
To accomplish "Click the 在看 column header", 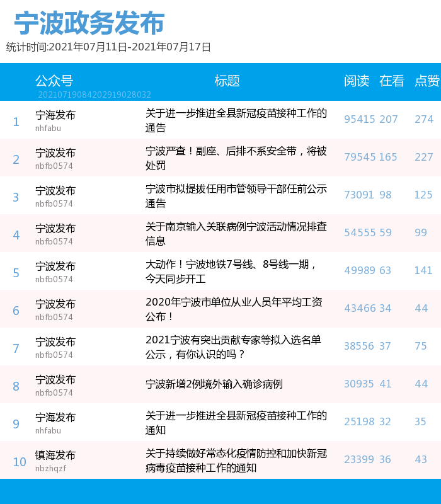I will tap(392, 81).
